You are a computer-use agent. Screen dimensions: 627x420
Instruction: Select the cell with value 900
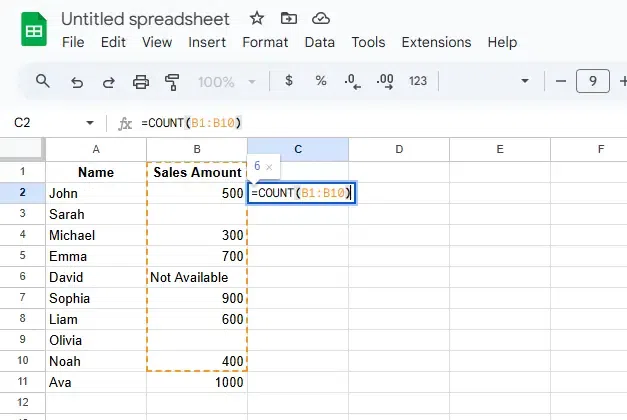point(197,298)
